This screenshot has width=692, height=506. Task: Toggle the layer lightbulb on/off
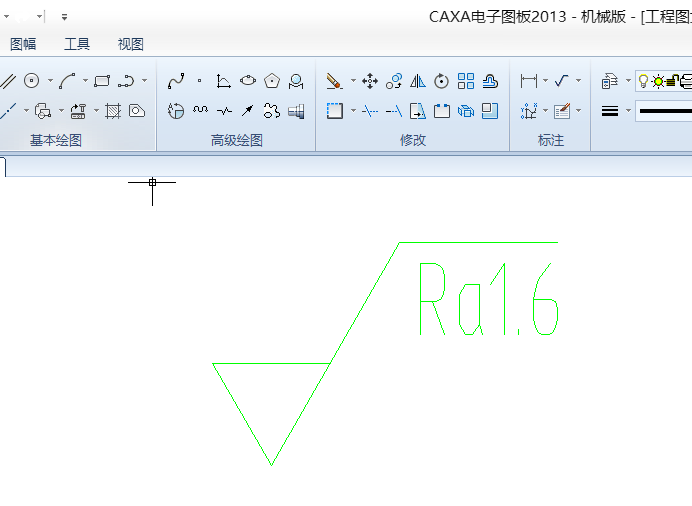click(643, 81)
